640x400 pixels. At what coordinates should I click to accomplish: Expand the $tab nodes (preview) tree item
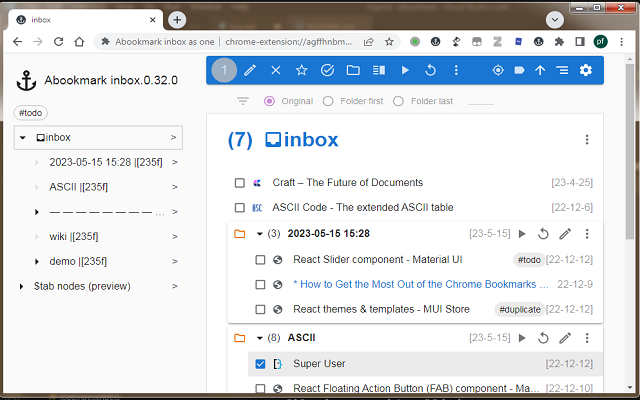(x=21, y=287)
